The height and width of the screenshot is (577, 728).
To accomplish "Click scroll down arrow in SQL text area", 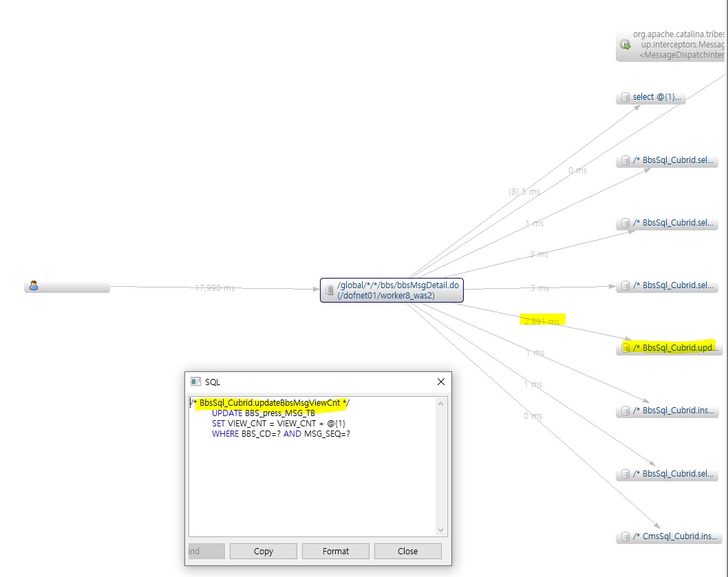I will (441, 530).
